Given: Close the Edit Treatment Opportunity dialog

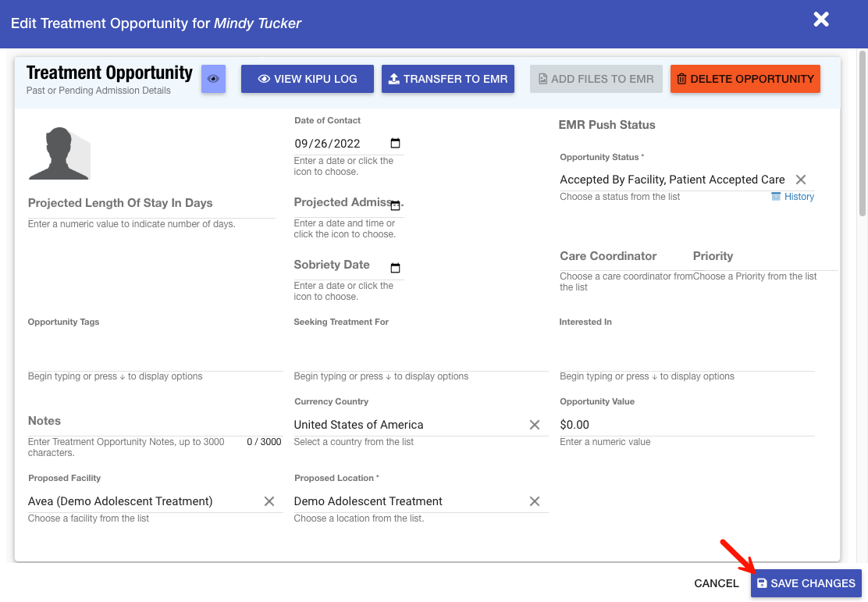Looking at the screenshot, I should coord(821,20).
